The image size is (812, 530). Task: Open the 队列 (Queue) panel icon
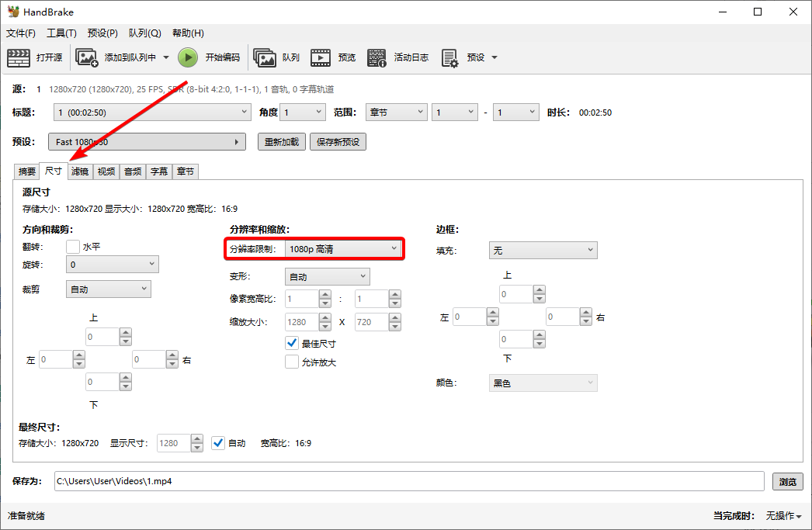(x=265, y=57)
